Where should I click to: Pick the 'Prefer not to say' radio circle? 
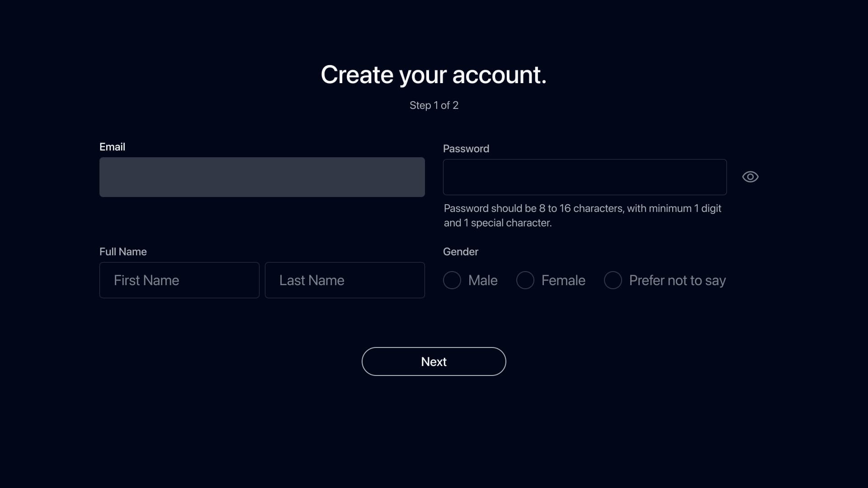(x=613, y=280)
